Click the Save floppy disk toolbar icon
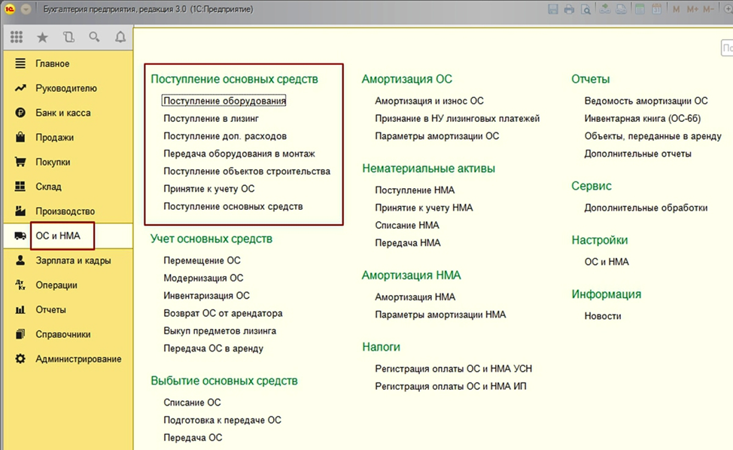The height and width of the screenshot is (450, 733). [553, 9]
